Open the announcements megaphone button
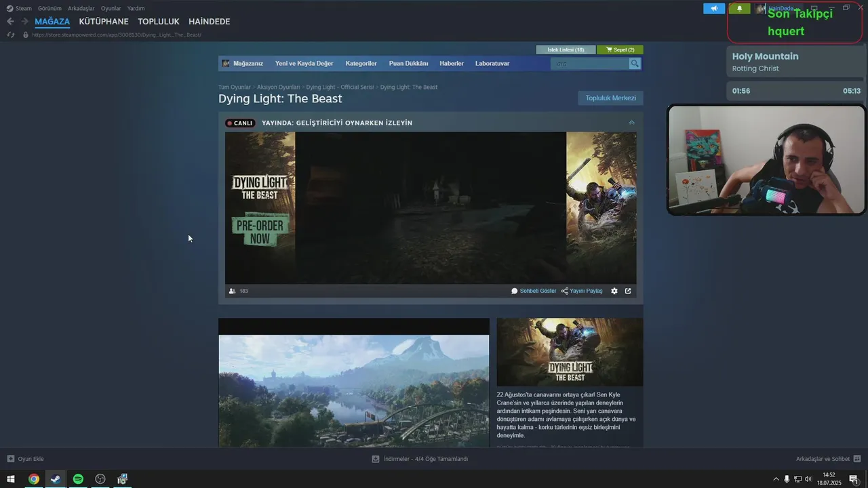Image resolution: width=868 pixels, height=488 pixels. coord(714,9)
